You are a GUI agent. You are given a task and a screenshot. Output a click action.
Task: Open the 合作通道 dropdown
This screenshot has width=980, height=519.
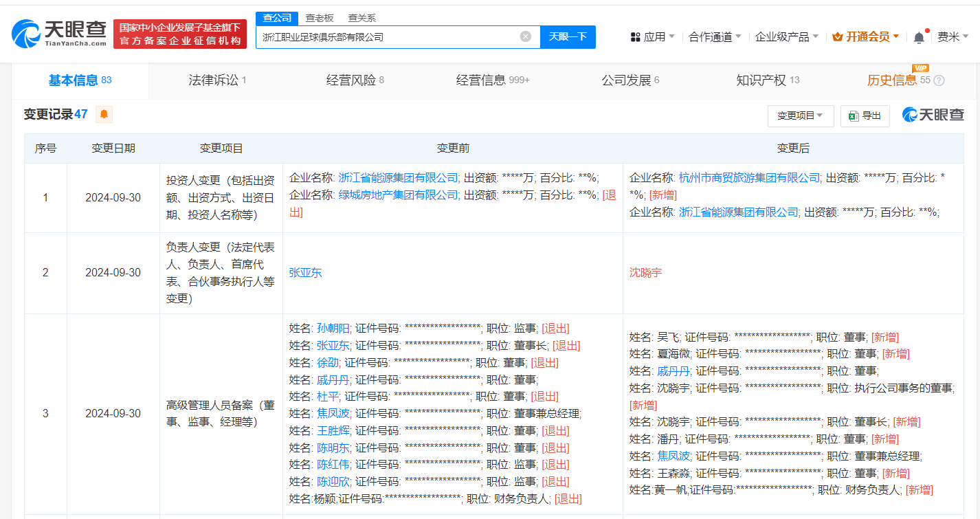(x=711, y=36)
